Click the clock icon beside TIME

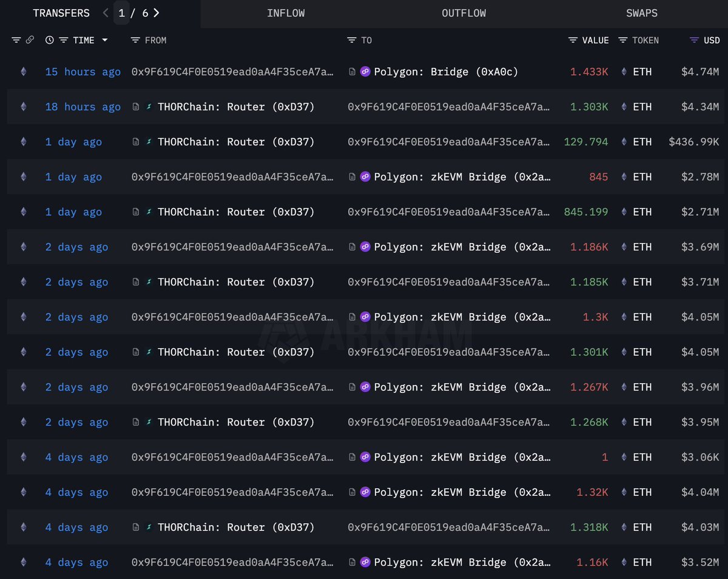pos(49,40)
